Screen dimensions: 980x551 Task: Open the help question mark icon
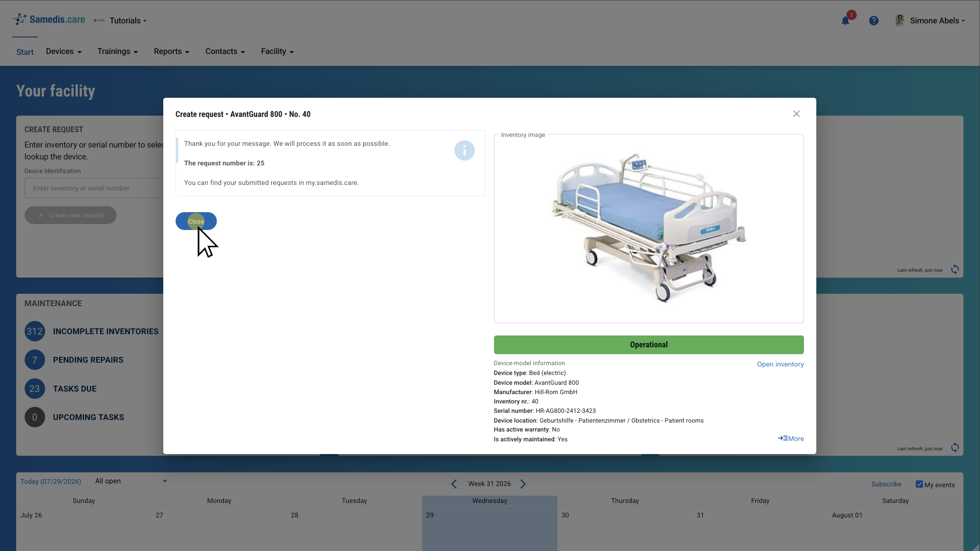click(874, 20)
